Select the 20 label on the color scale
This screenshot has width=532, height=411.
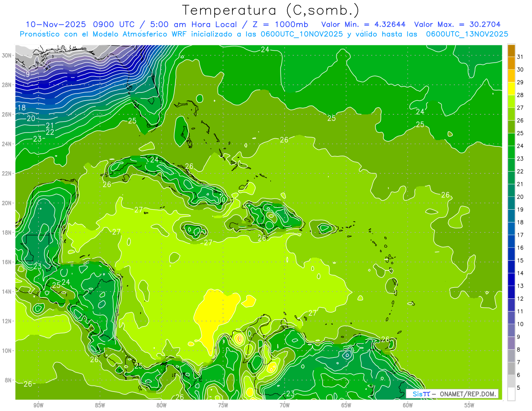tap(520, 197)
